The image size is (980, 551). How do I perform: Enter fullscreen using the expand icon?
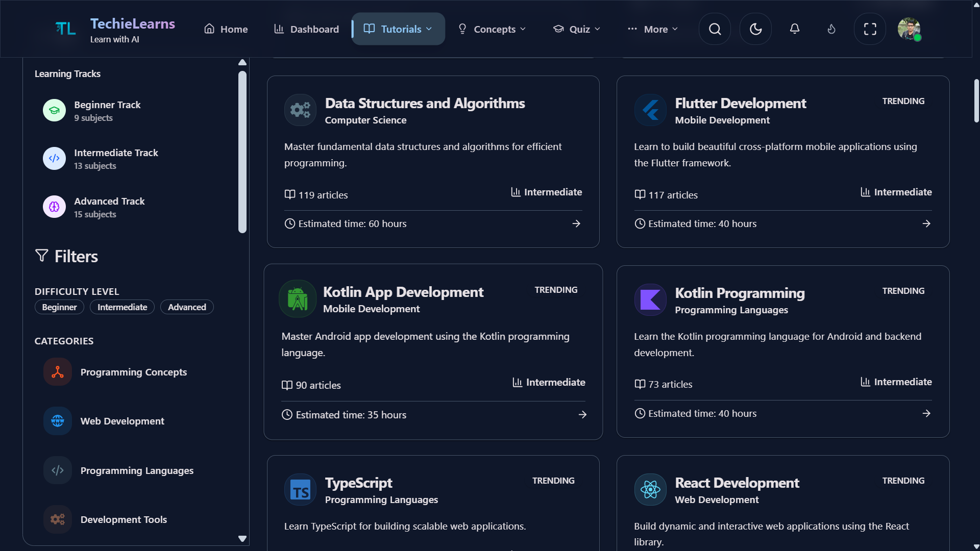(x=870, y=29)
